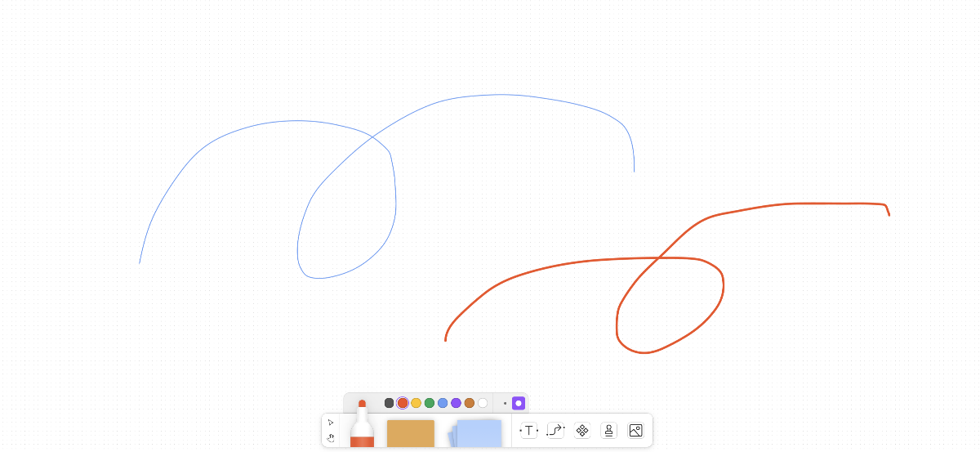The width and height of the screenshot is (980, 452).
Task: Set marker color to black
Action: tap(389, 403)
